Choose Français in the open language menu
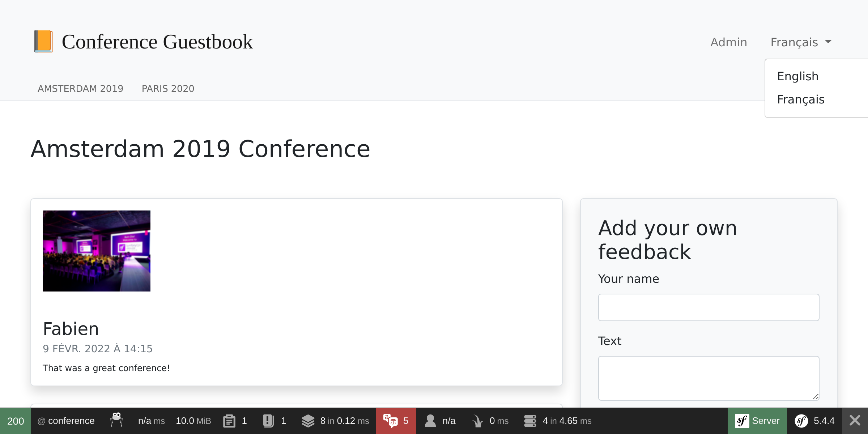The width and height of the screenshot is (868, 434). pyautogui.click(x=801, y=99)
